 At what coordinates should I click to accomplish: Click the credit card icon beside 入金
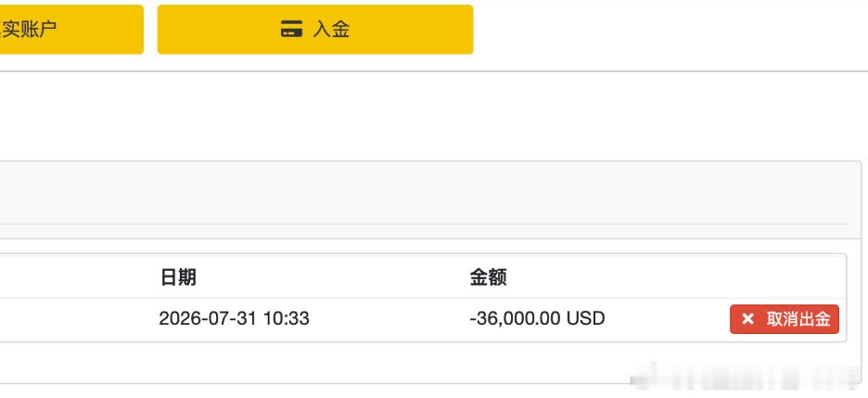pyautogui.click(x=291, y=29)
